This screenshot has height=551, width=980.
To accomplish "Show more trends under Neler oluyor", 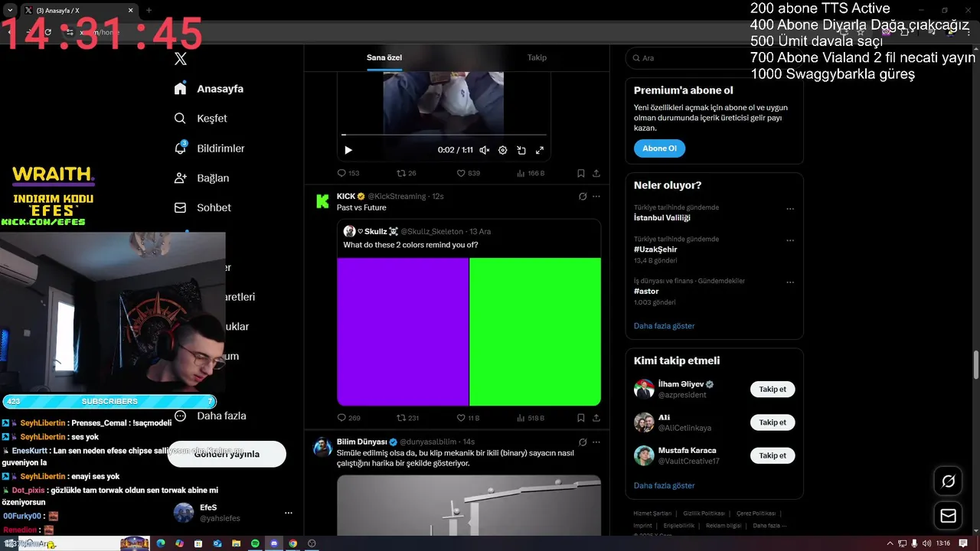I will [665, 326].
